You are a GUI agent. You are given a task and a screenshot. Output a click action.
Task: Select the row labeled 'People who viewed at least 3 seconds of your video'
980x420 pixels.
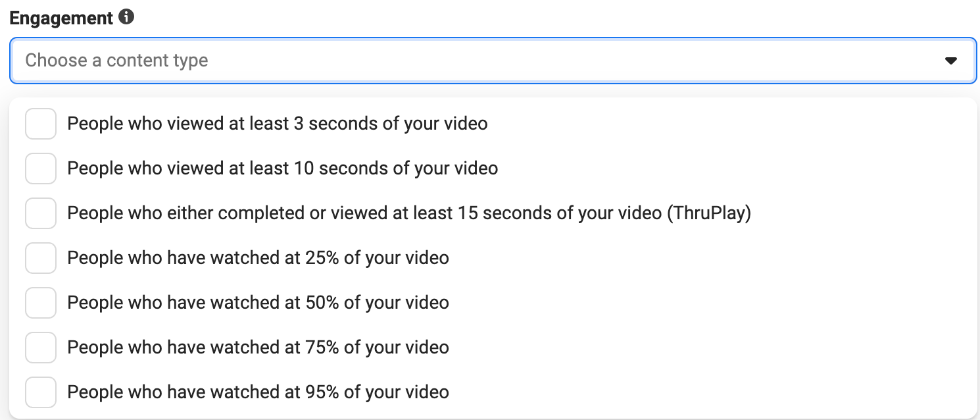276,123
